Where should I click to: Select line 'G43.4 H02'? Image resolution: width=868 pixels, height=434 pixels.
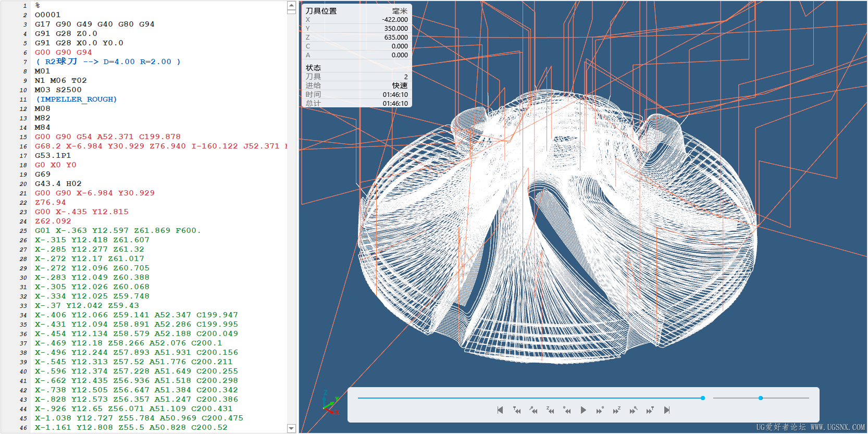tap(58, 183)
